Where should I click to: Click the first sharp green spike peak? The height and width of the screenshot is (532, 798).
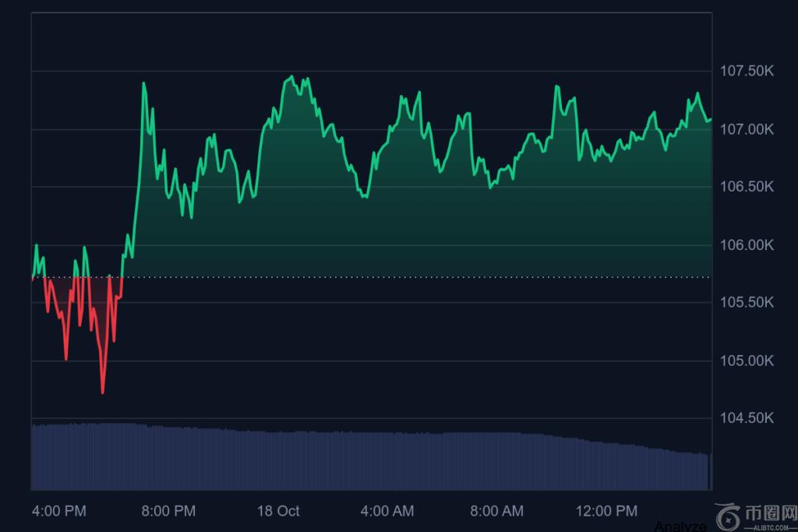pyautogui.click(x=143, y=83)
